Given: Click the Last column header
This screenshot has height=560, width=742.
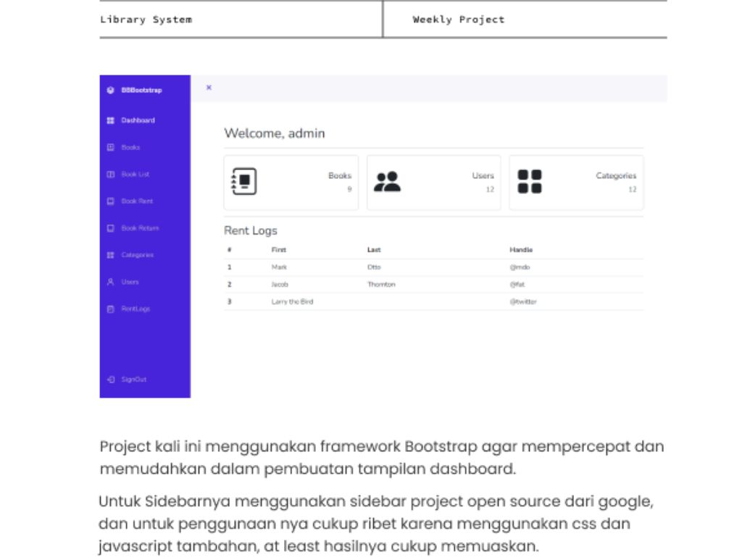Looking at the screenshot, I should pos(374,250).
